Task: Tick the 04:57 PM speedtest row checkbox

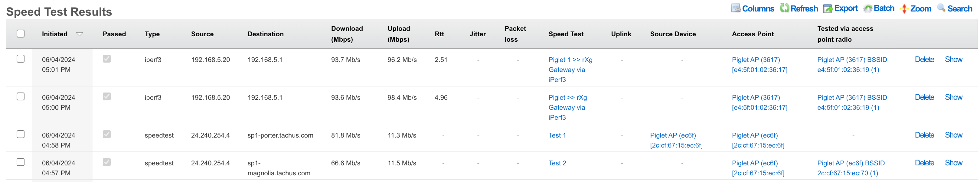Action: (21, 162)
